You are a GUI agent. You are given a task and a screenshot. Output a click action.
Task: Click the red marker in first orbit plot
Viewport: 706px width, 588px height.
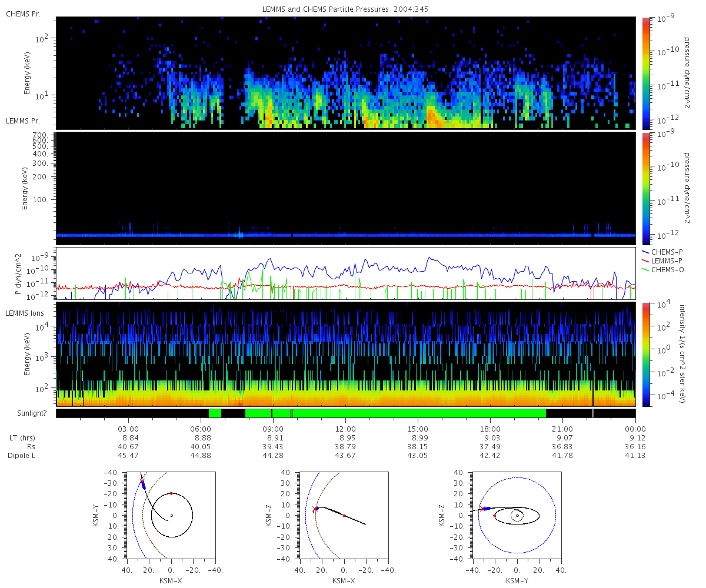coord(171,493)
